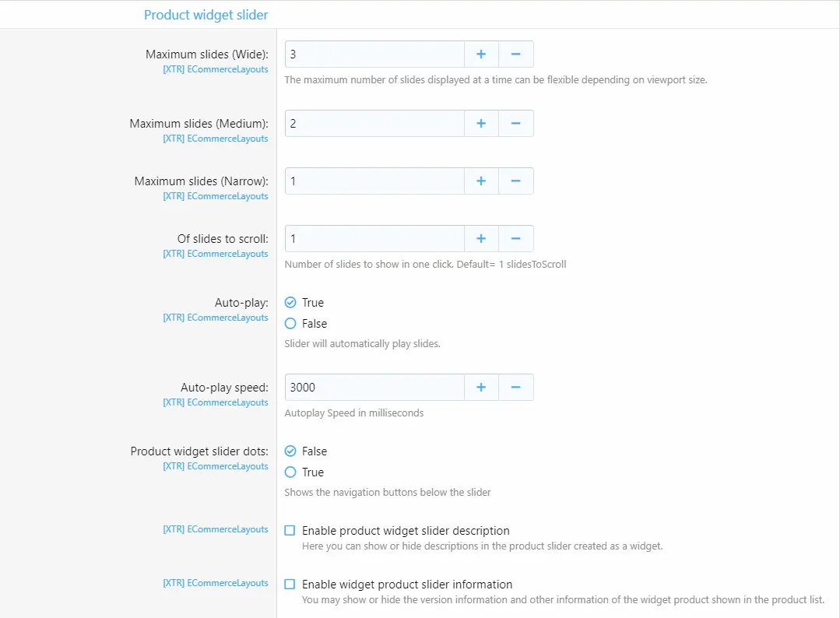Screen dimensions: 840x618
Task: Click plus icon for Maximum slides (Medium)
Action: [481, 124]
